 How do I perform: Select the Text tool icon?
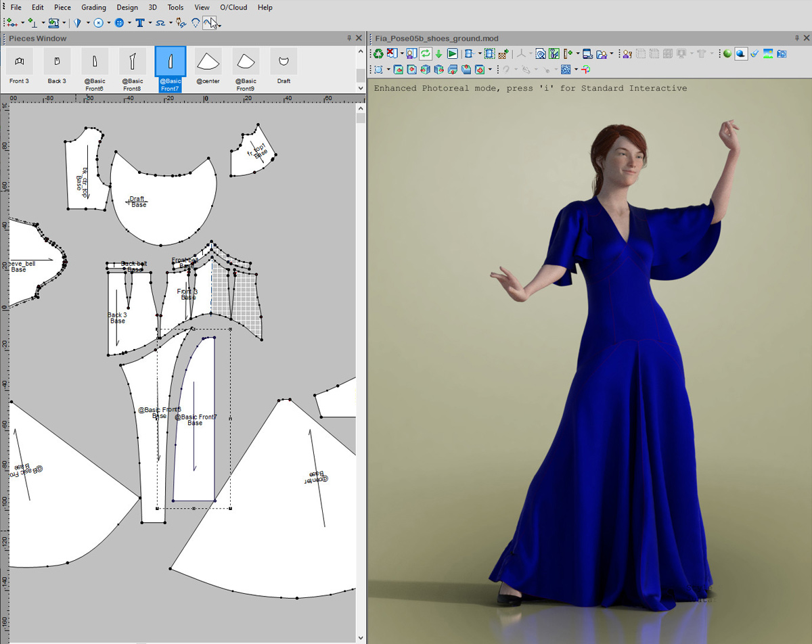139,23
